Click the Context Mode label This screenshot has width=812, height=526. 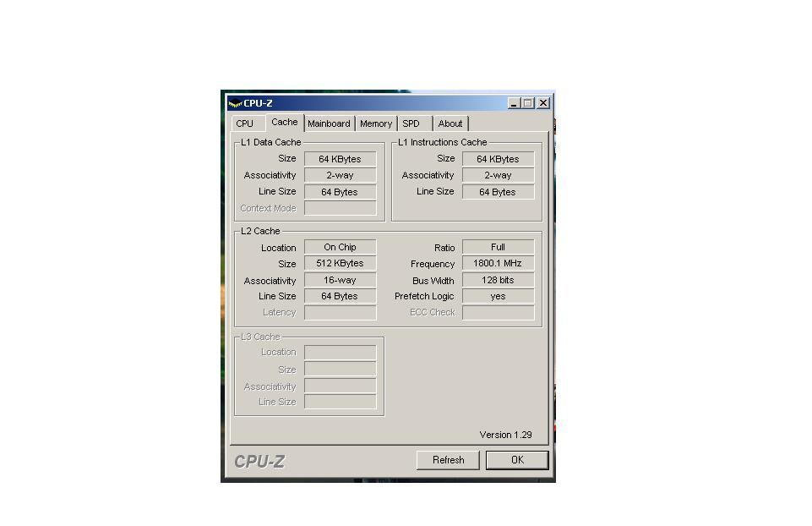click(x=268, y=208)
